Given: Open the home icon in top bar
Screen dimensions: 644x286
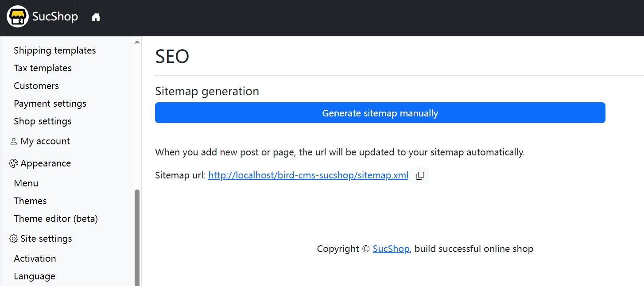Looking at the screenshot, I should (96, 17).
